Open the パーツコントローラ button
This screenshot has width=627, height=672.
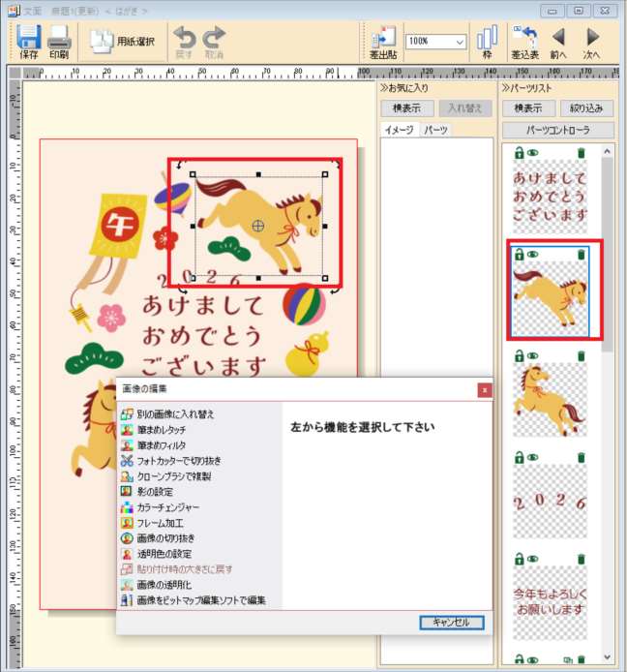pos(556,130)
